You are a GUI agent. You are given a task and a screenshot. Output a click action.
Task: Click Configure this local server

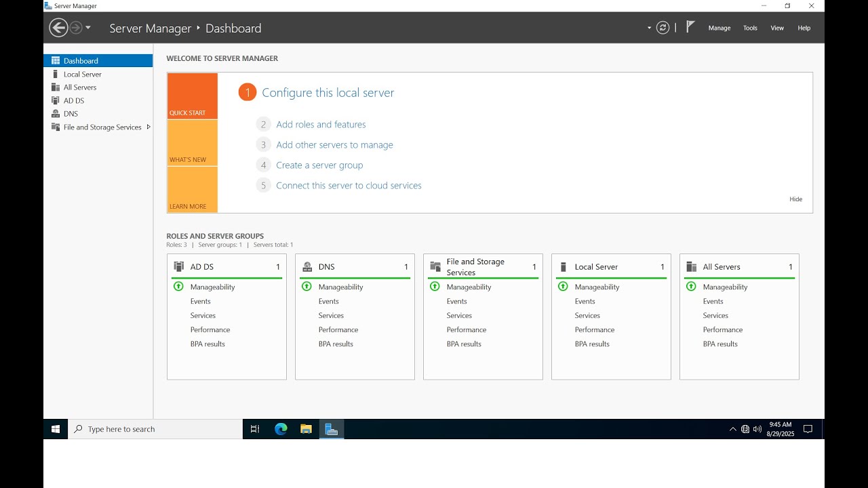point(328,93)
